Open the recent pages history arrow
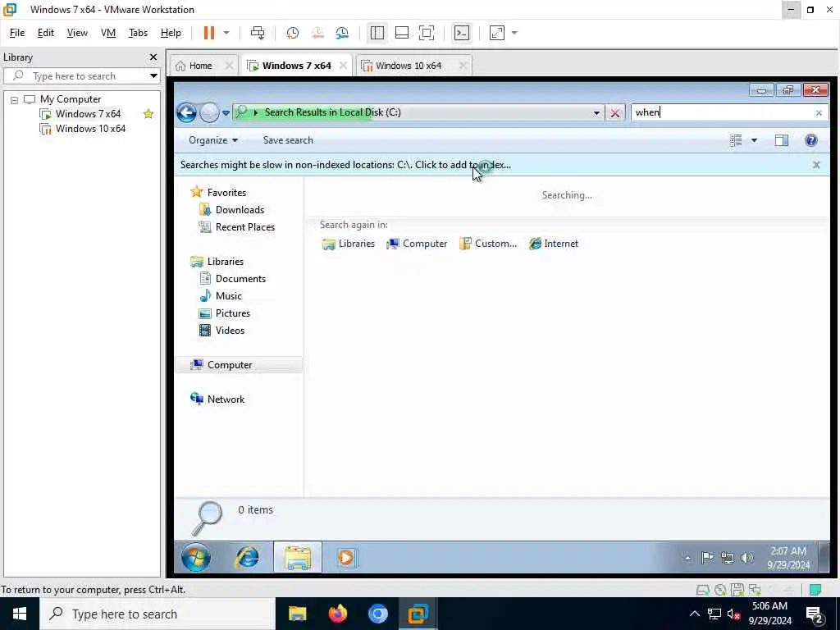Image resolution: width=840 pixels, height=630 pixels. 226,113
